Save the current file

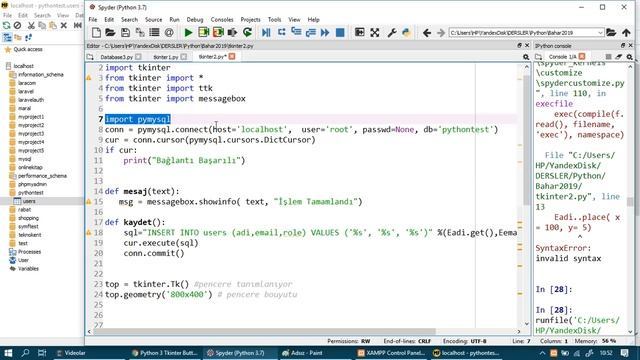(x=125, y=33)
